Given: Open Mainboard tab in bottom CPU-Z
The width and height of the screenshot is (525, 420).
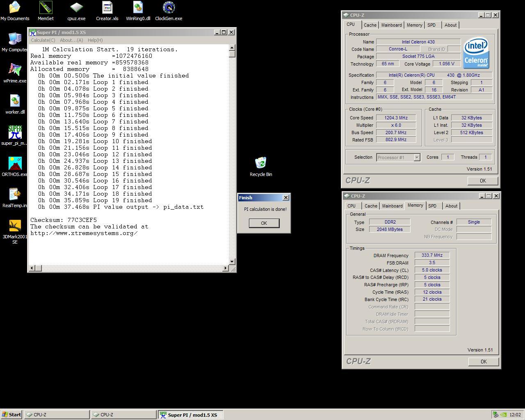Looking at the screenshot, I should click(x=393, y=206).
